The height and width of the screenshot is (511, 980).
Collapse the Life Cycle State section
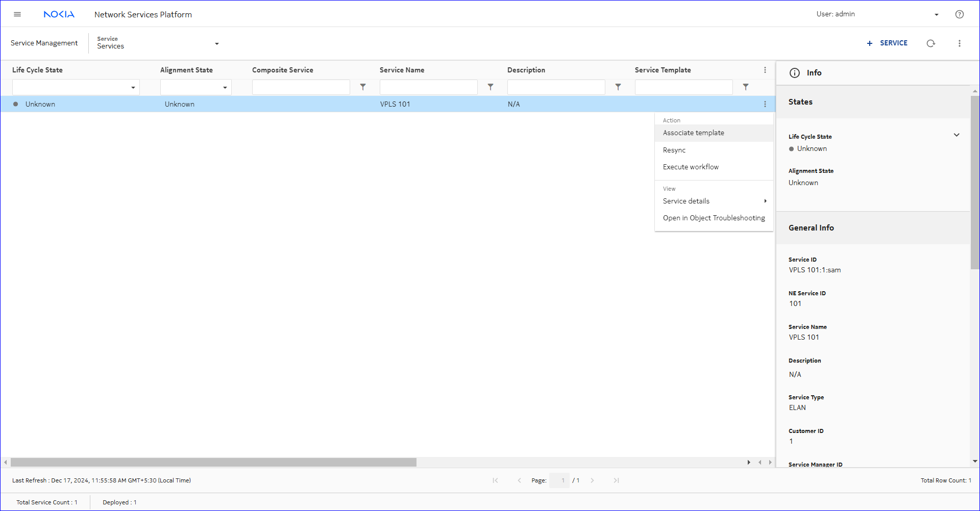pyautogui.click(x=957, y=135)
